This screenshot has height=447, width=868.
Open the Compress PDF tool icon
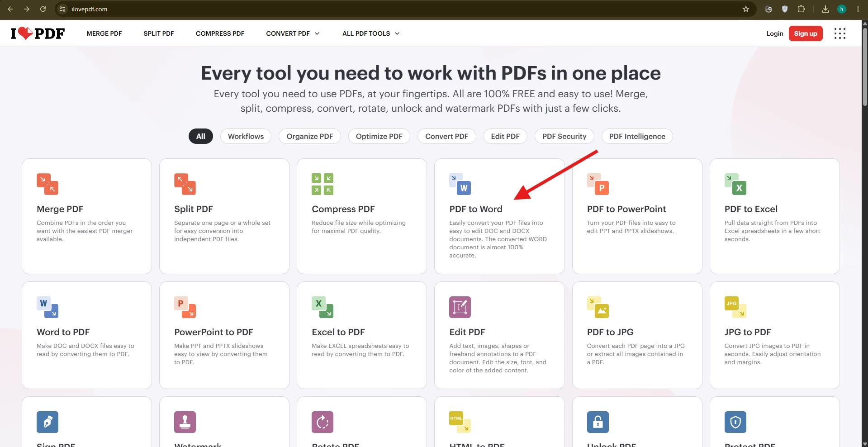click(323, 184)
